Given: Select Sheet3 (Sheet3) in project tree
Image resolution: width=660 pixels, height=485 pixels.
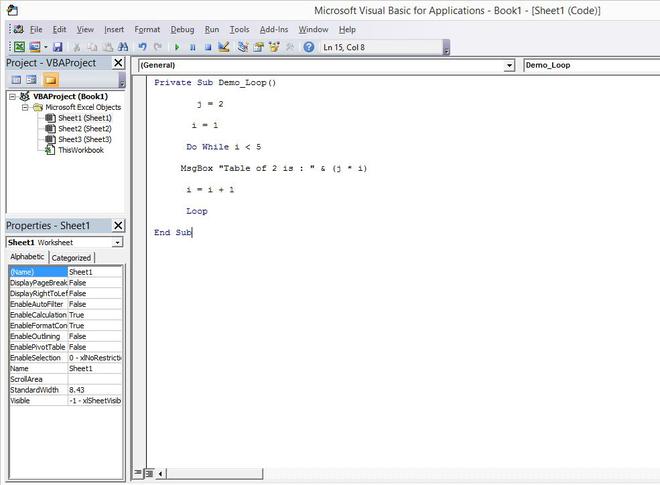Looking at the screenshot, I should point(85,139).
